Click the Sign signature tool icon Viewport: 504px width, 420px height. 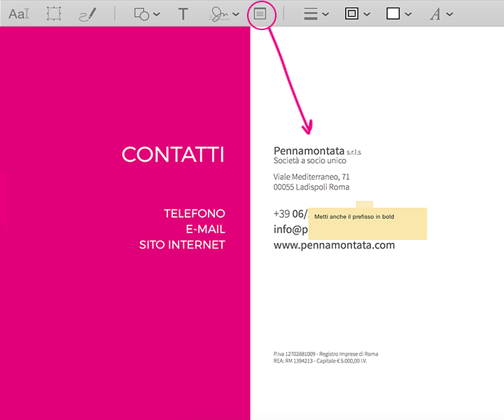coord(219,15)
